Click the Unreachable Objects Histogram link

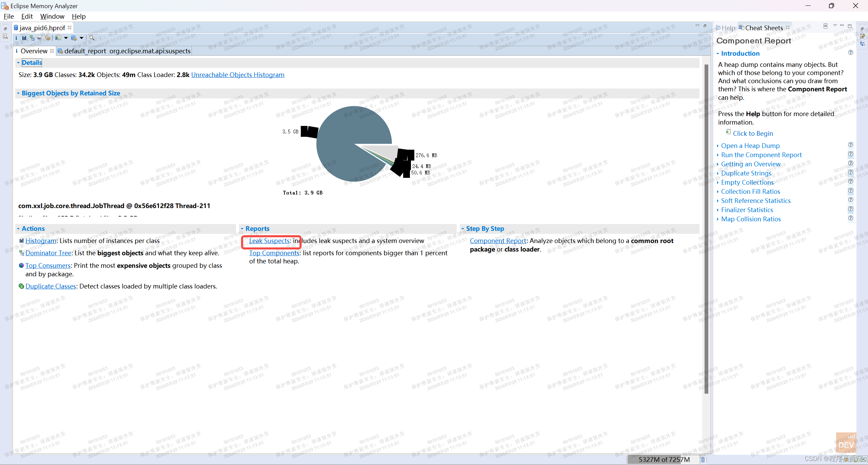[238, 75]
